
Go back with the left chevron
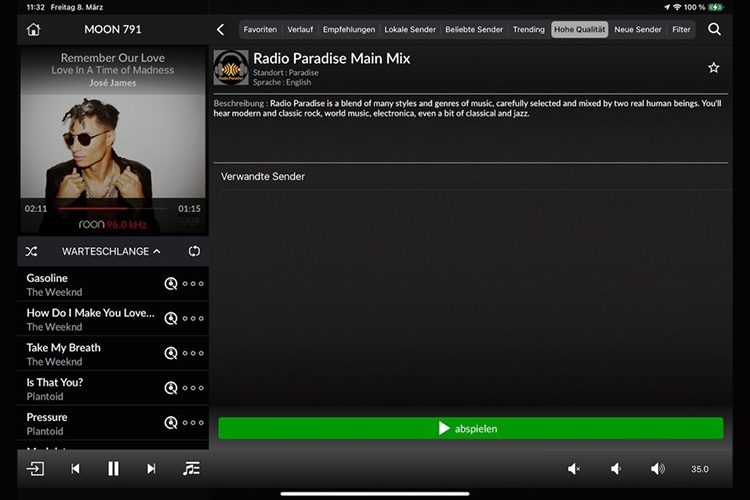pos(221,30)
